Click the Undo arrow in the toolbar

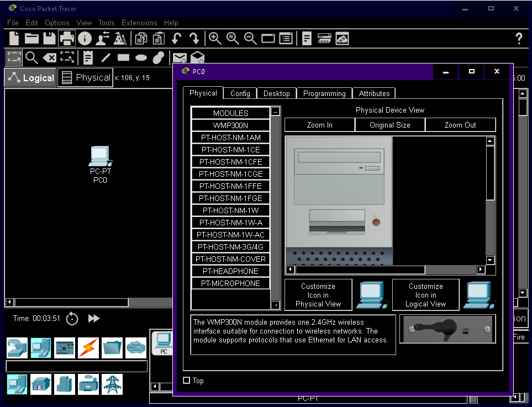coord(176,38)
